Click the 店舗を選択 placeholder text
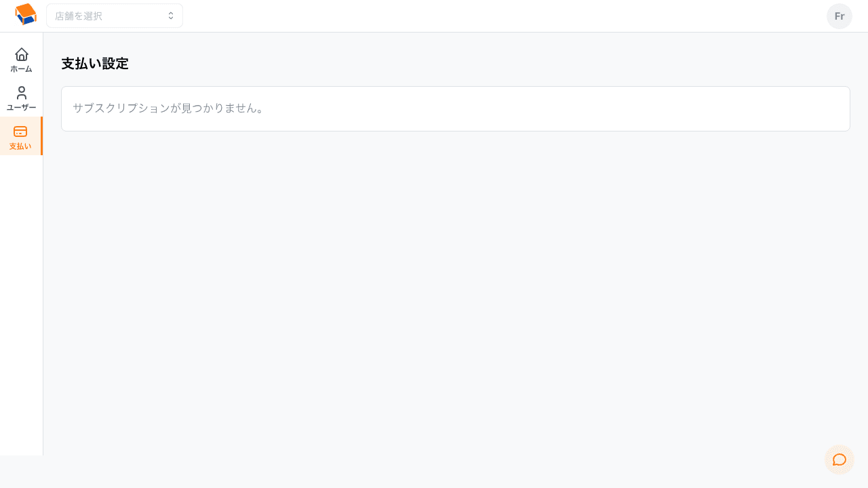 [x=79, y=16]
